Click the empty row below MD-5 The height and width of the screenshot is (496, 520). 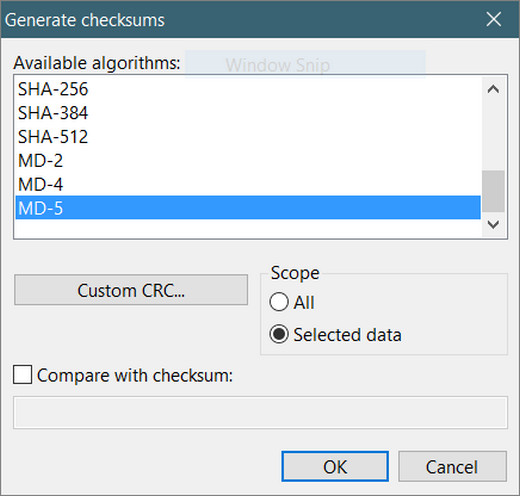click(248, 228)
